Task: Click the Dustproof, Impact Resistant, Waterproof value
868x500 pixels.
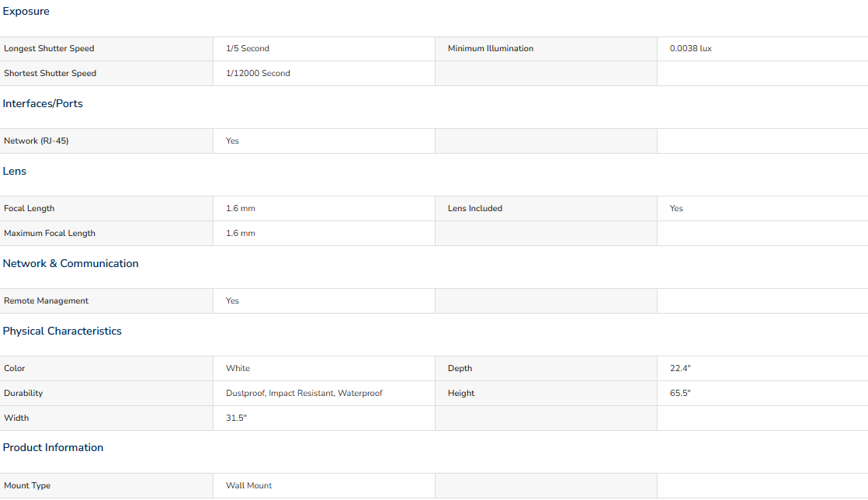Action: pyautogui.click(x=304, y=393)
